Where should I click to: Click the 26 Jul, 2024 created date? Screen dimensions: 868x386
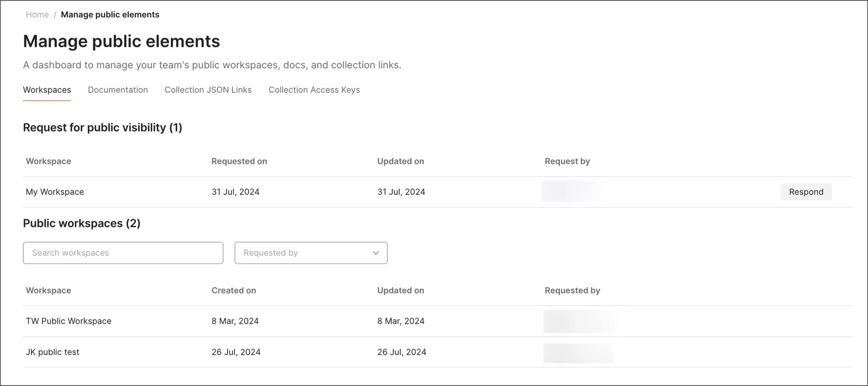pos(236,352)
